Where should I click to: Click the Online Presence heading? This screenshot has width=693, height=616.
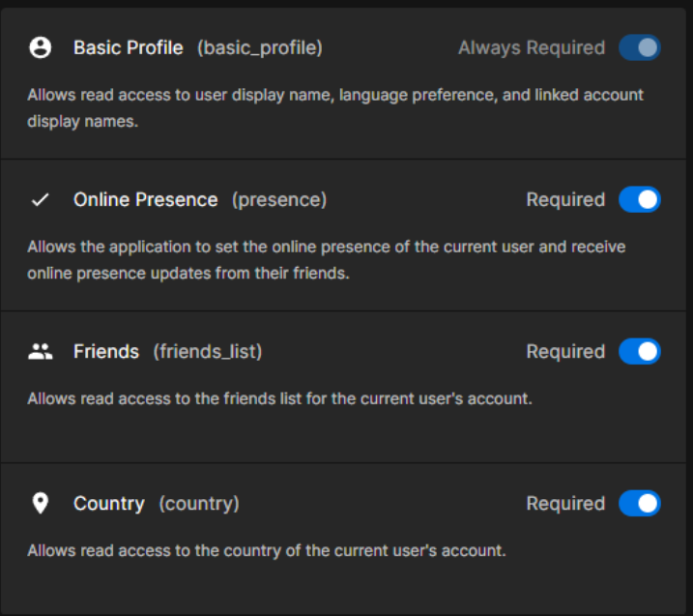tap(145, 200)
